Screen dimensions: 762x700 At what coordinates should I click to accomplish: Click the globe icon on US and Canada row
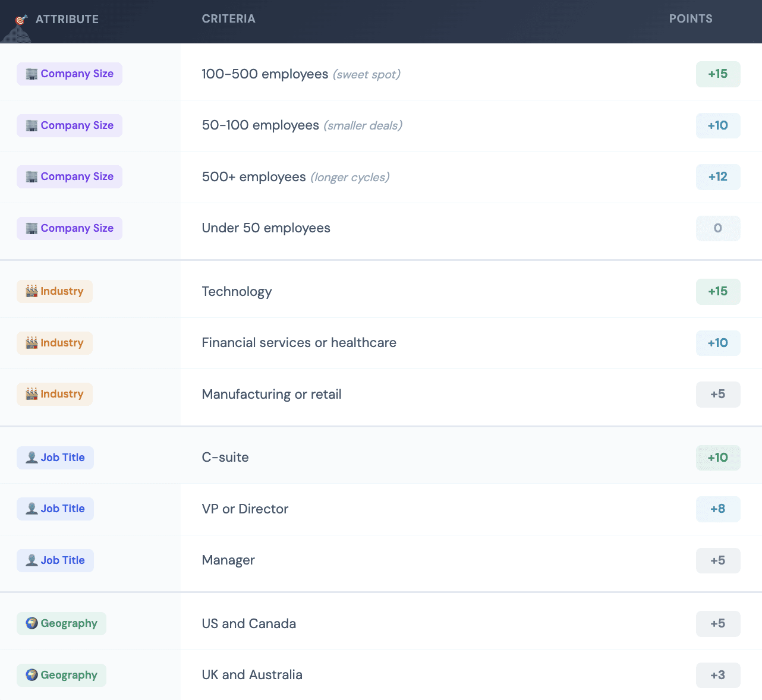(x=32, y=623)
